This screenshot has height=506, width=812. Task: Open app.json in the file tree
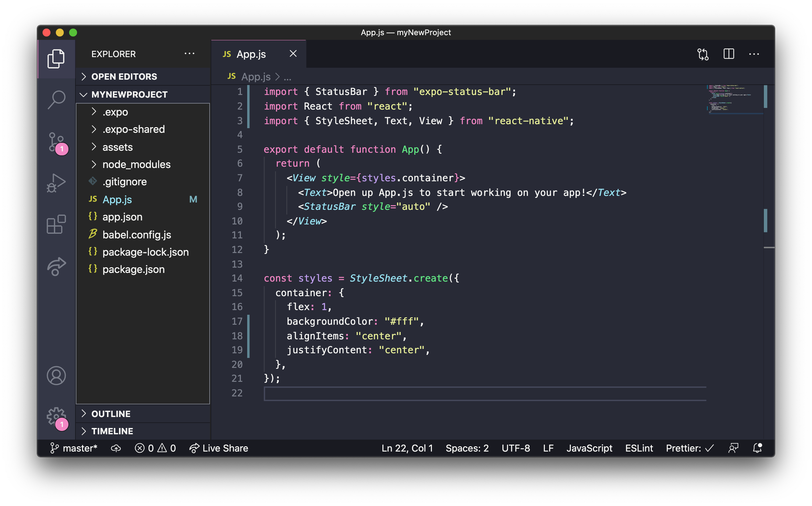point(143,217)
